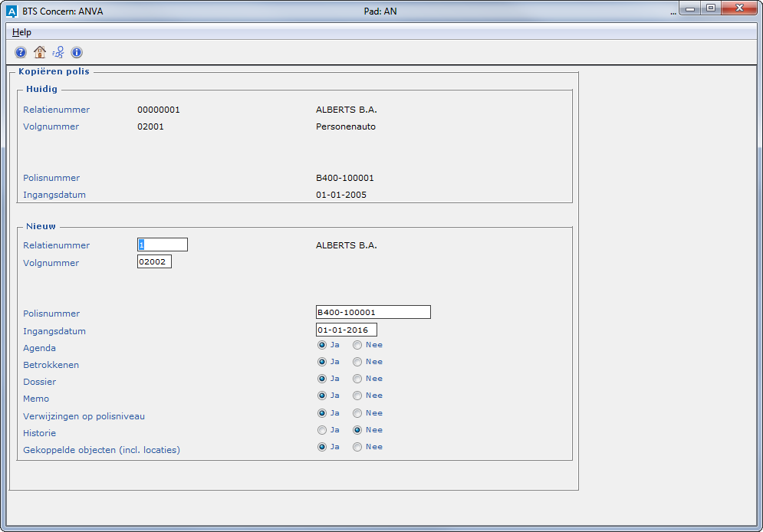The image size is (763, 532).
Task: Click the blue info icon in toolbar
Action: 77,53
